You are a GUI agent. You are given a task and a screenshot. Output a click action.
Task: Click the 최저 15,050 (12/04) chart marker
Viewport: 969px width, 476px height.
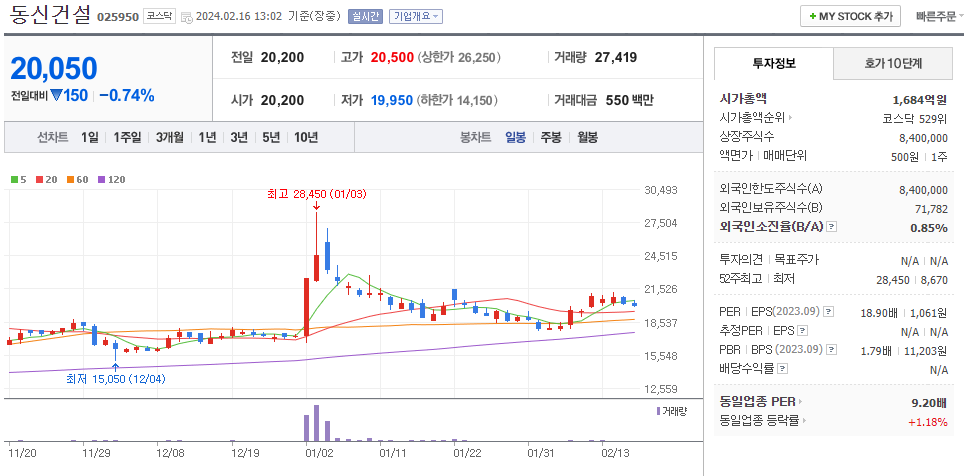point(116,378)
